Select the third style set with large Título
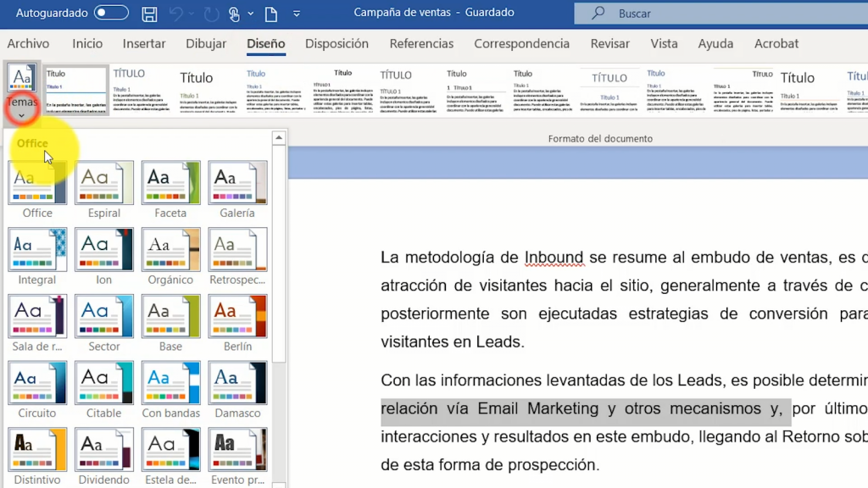This screenshot has height=488, width=868. tap(209, 90)
